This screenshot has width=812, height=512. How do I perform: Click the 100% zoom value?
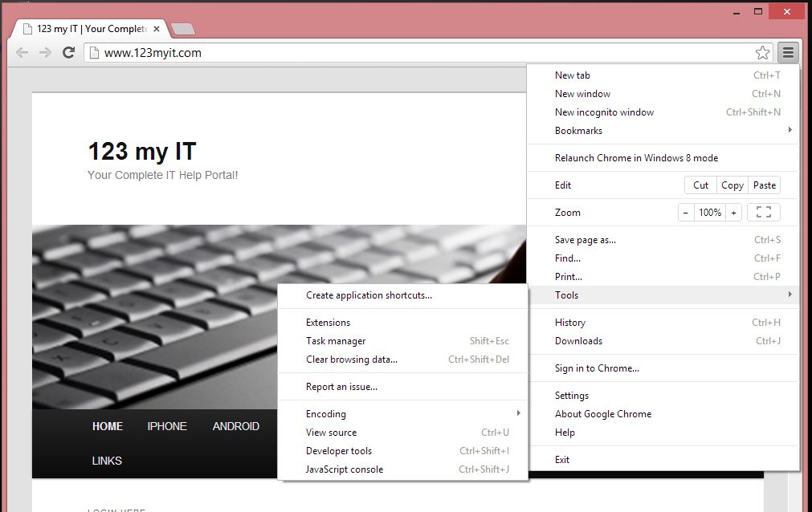(710, 212)
